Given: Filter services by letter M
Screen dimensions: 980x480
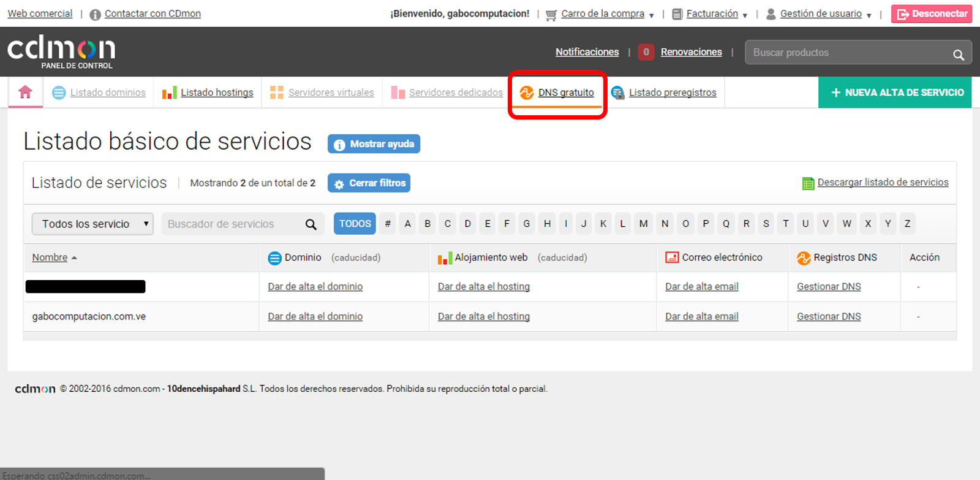Looking at the screenshot, I should 643,224.
